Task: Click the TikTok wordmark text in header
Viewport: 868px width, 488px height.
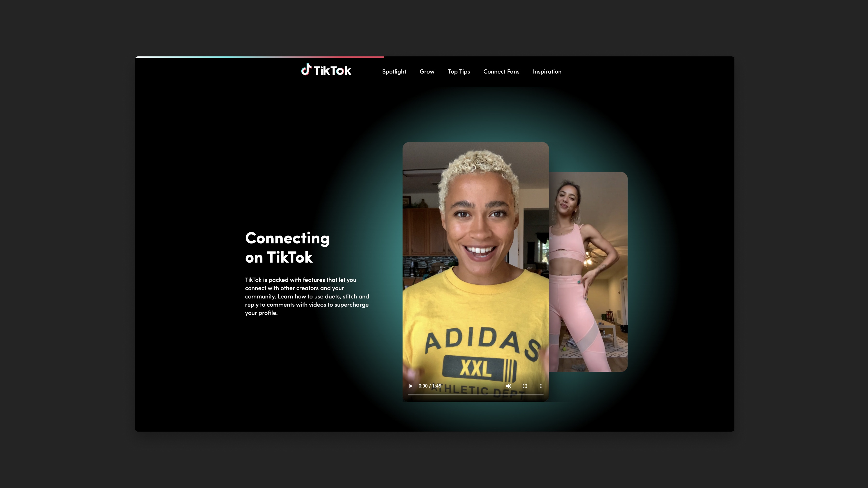Action: tap(332, 71)
